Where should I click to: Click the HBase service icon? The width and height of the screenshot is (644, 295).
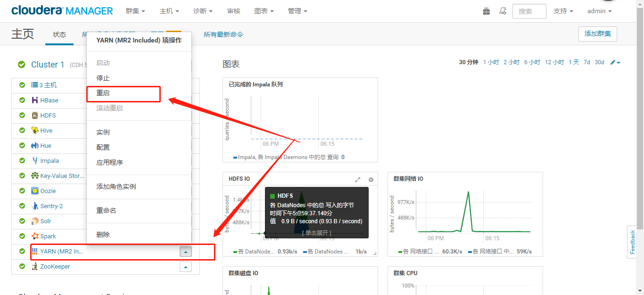coord(34,100)
